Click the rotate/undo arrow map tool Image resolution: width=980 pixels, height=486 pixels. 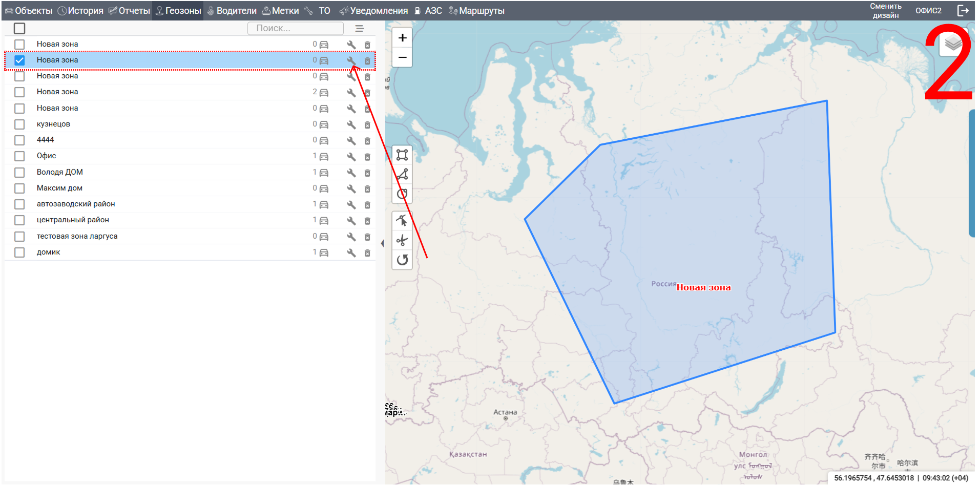pos(402,260)
